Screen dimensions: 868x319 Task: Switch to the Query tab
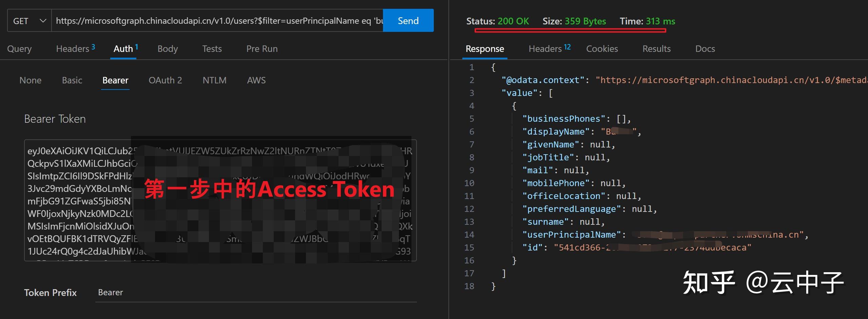(x=19, y=49)
